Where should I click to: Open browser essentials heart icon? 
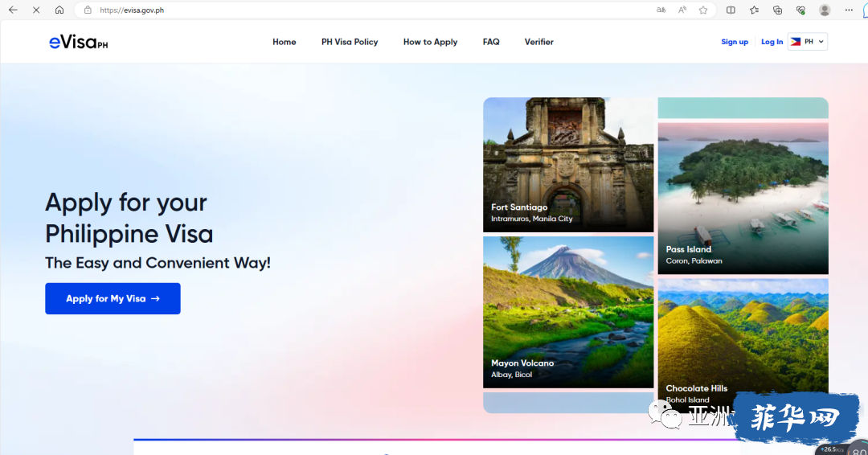[x=800, y=10]
